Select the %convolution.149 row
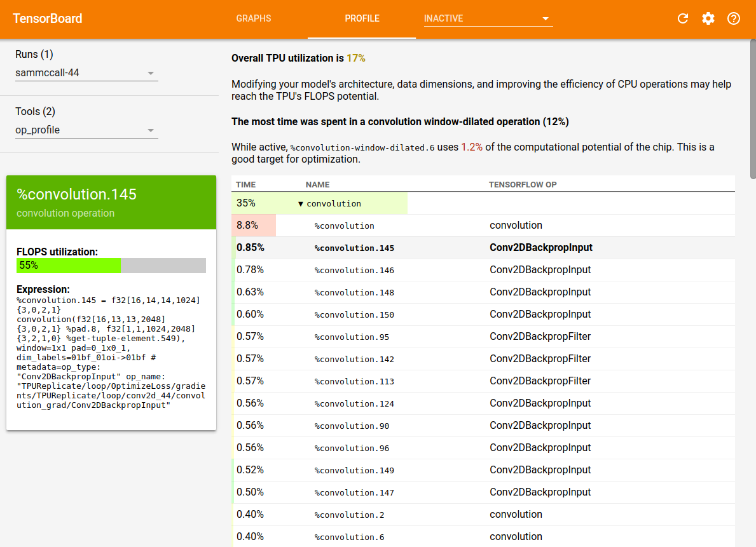 point(483,469)
